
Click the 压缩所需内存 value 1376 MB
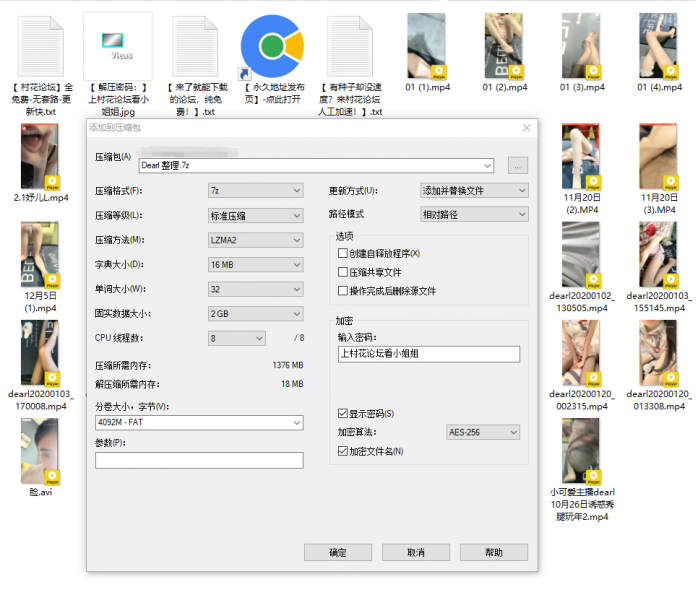288,365
